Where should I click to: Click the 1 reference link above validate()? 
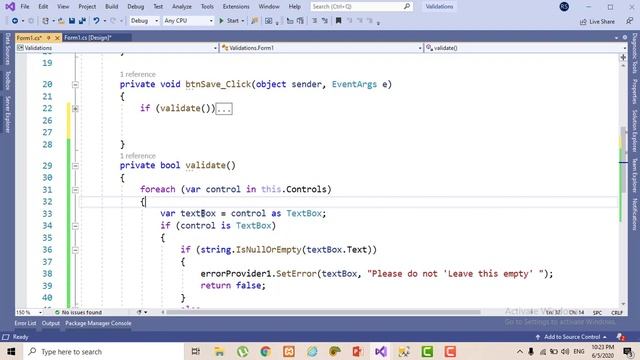138,156
